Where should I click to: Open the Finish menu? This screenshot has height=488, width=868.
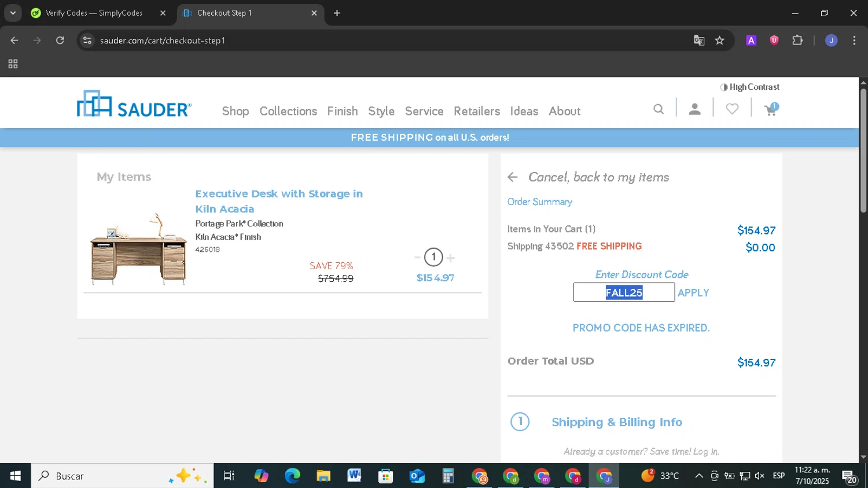(343, 111)
